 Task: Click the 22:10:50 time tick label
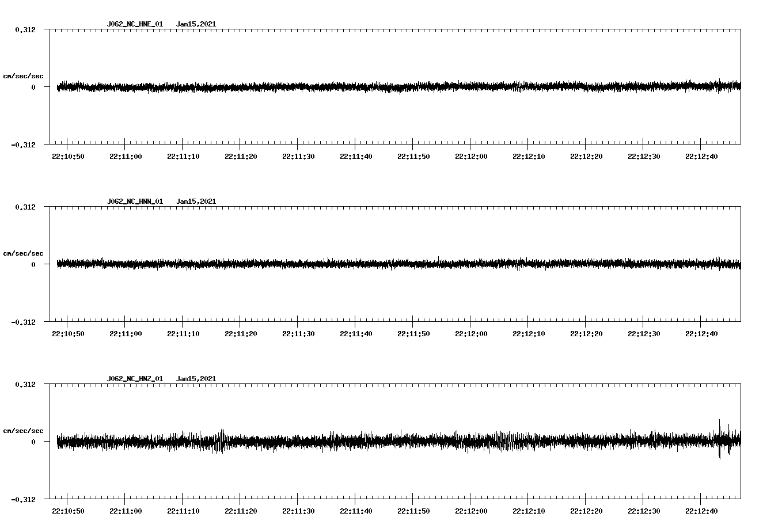click(x=69, y=155)
